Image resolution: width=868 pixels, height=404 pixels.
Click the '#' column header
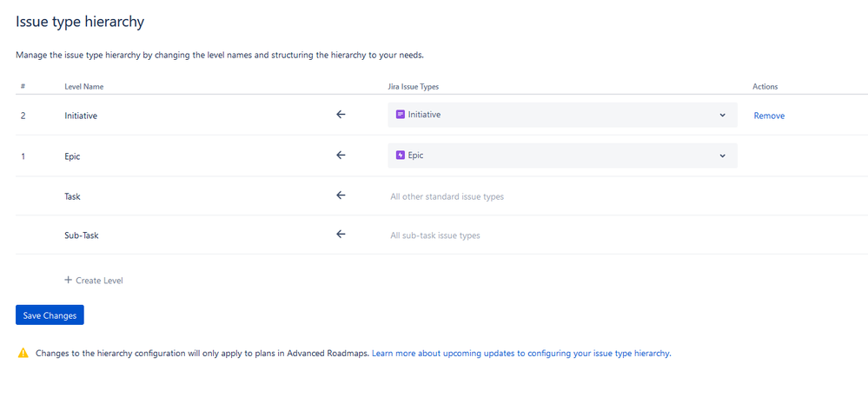pos(23,87)
